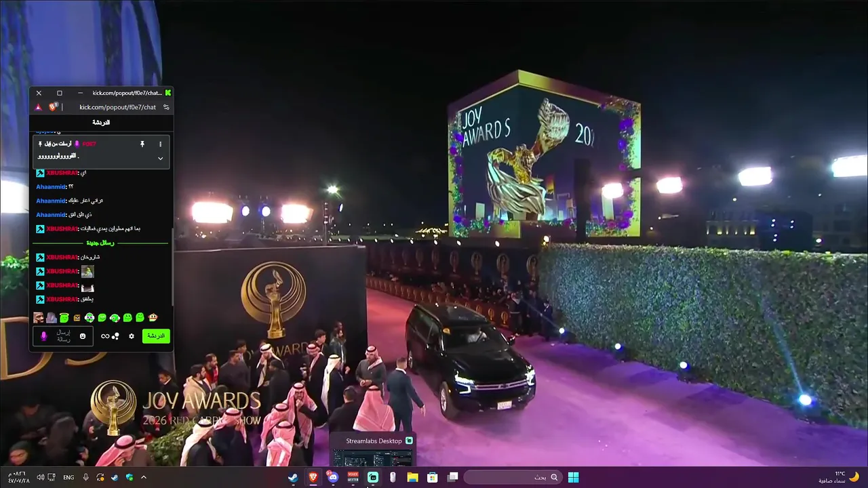The width and height of the screenshot is (868, 488).
Task: Open File Explorer from the taskbar
Action: click(412, 477)
